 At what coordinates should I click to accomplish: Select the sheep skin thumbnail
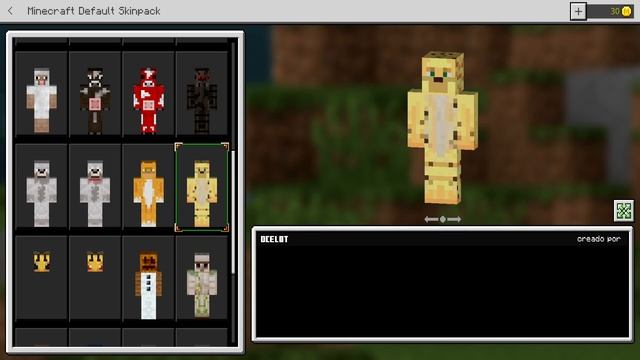[x=41, y=94]
